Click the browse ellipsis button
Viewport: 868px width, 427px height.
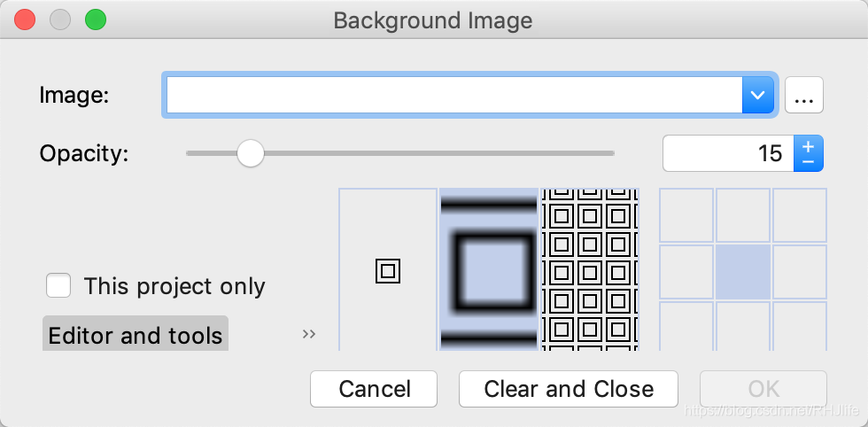pyautogui.click(x=804, y=96)
